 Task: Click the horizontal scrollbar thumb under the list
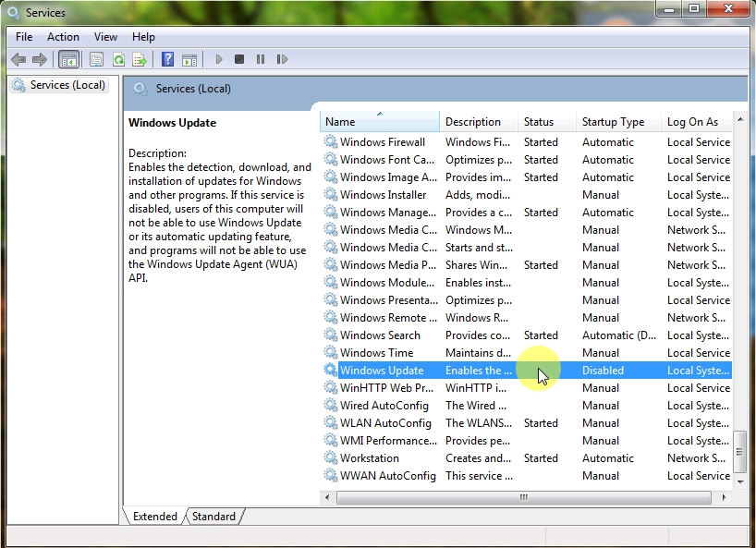point(522,497)
